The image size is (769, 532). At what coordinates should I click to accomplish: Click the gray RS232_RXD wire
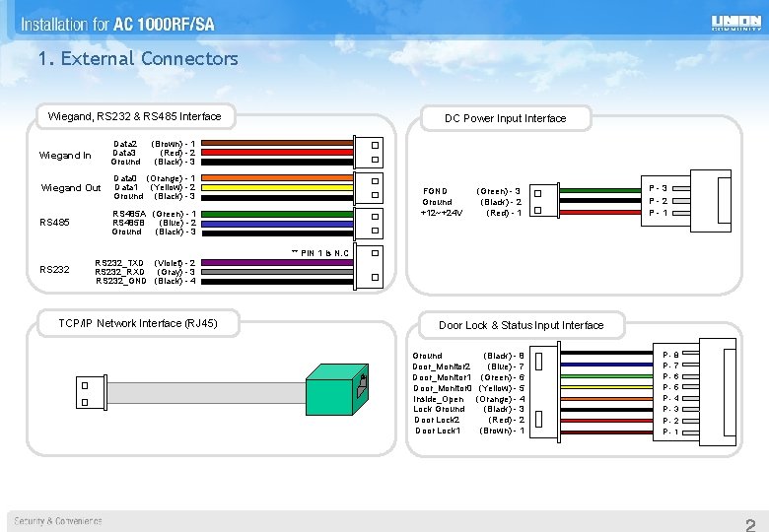[277, 272]
